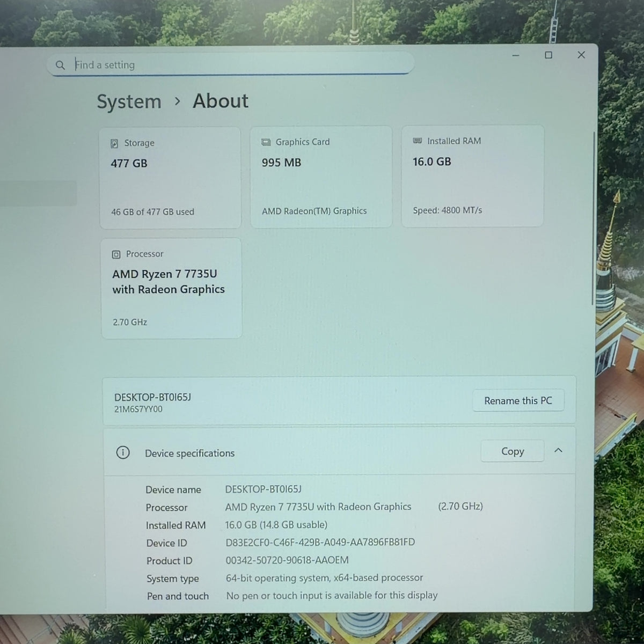Image resolution: width=644 pixels, height=644 pixels.
Task: Copy the device specifications
Action: coord(513,451)
